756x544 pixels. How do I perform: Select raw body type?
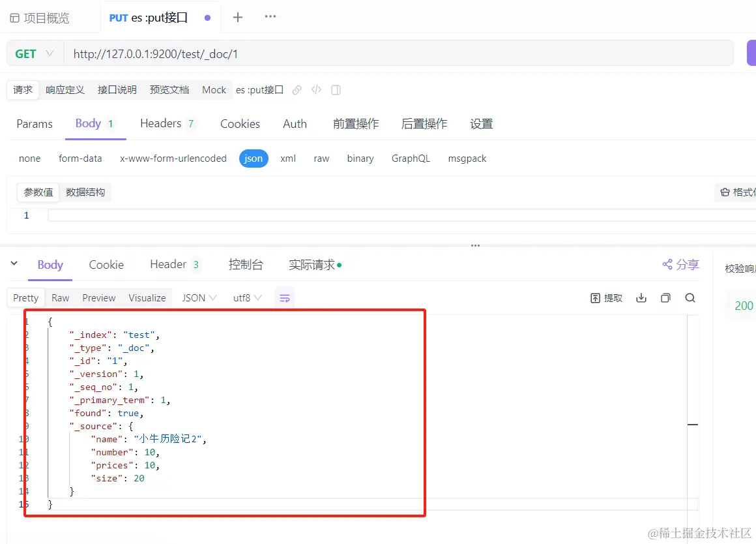[321, 159]
